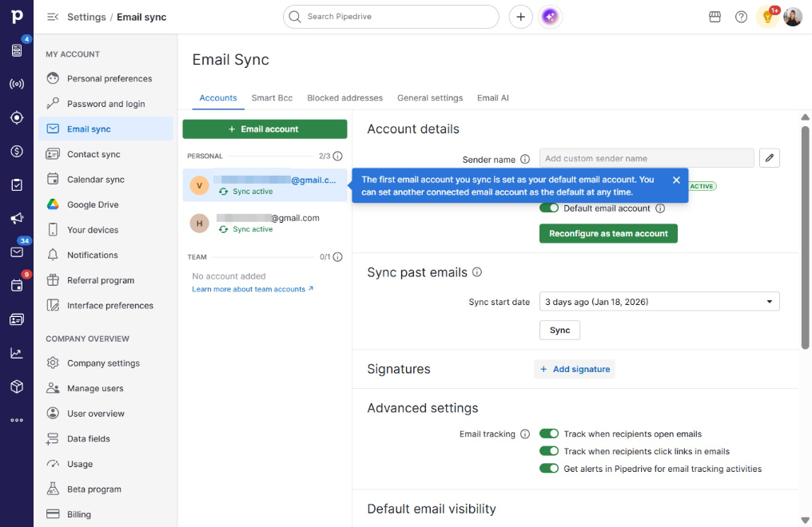Toggle Get alerts for email tracking activities
The image size is (812, 527).
[x=549, y=469]
